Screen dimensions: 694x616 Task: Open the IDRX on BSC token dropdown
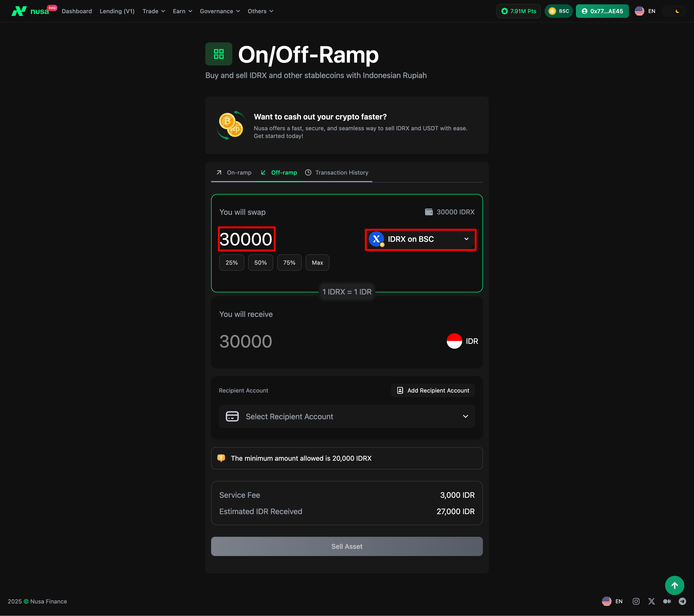(420, 239)
